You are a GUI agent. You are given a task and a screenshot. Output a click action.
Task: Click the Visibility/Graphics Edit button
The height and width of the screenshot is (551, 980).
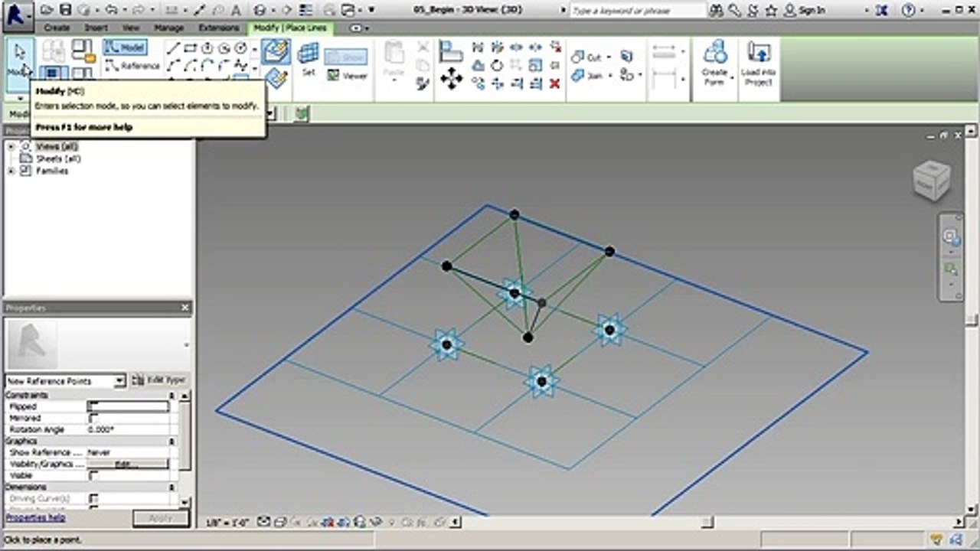pyautogui.click(x=128, y=464)
